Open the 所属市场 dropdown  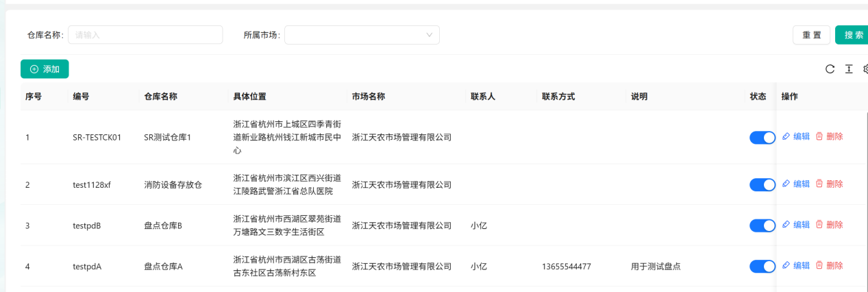point(362,35)
